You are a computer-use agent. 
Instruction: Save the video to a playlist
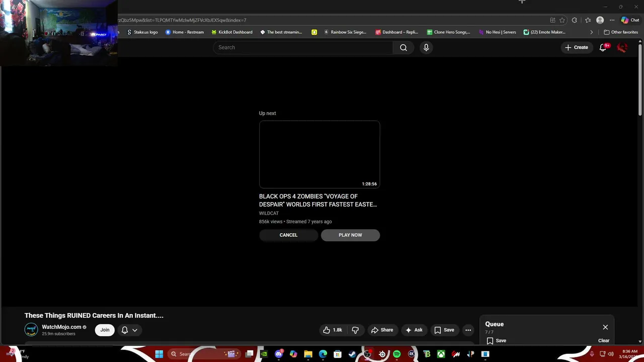(444, 330)
